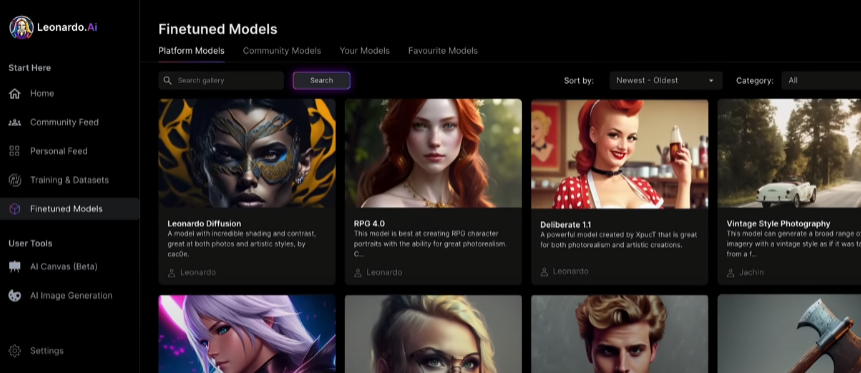
Task: Open Deliberate 1.1 model card image
Action: 619,154
